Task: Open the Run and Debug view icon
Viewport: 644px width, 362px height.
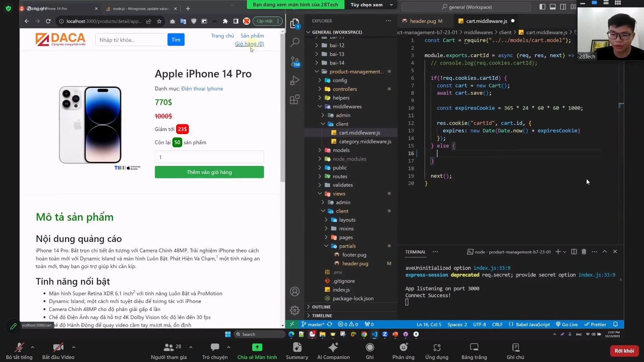Action: (294, 80)
